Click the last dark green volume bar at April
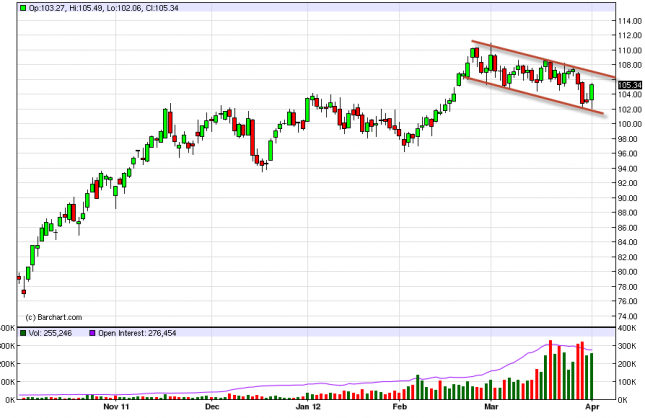The image size is (645, 418). 592,376
